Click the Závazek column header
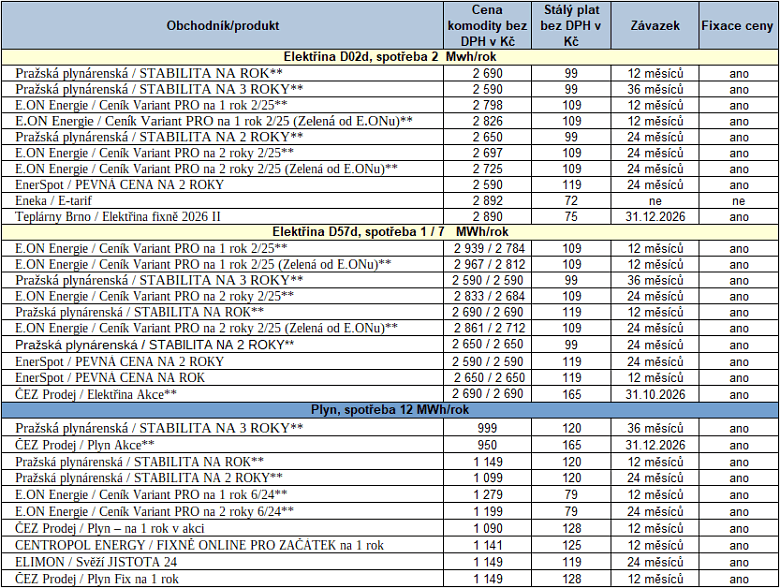The width and height of the screenshot is (780, 588). click(x=655, y=26)
